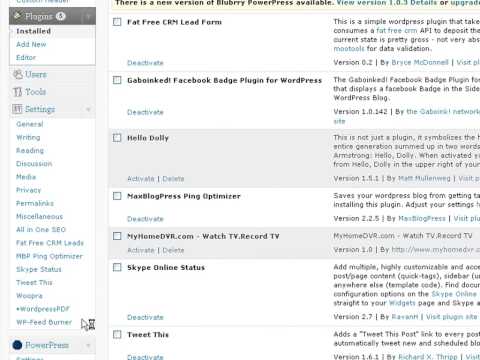Check the MaxBlogPress Ping Optimizer checkbox
Image resolution: width=480 pixels, height=360 pixels.
(117, 196)
